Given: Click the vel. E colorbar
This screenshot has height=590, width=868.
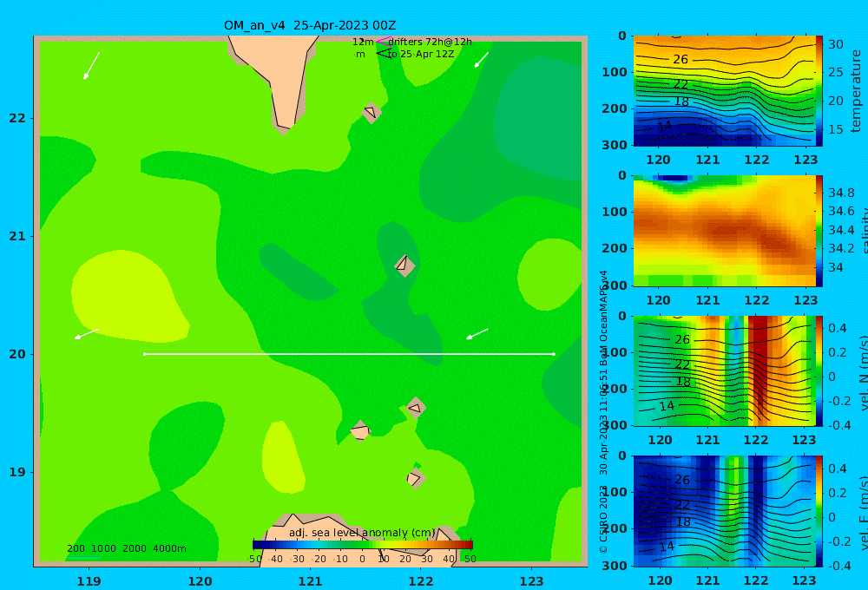Looking at the screenshot, I should pos(819,511).
